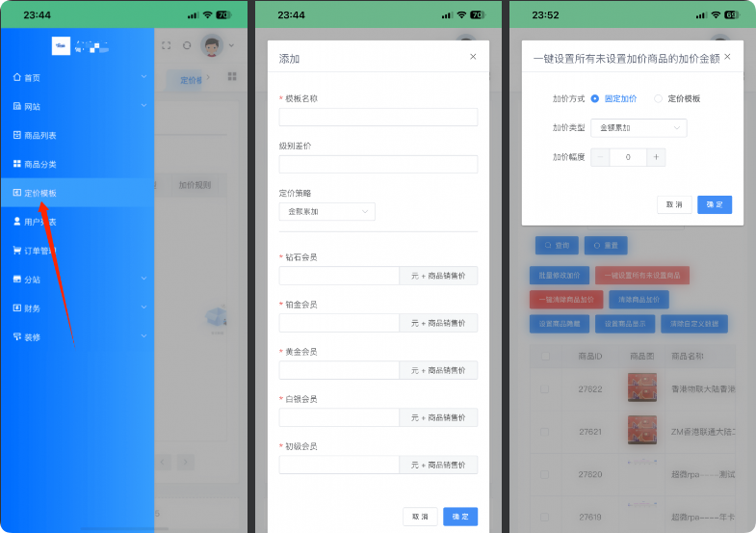Open the 定价策略 dropdown
The image size is (756, 533).
[x=326, y=211]
